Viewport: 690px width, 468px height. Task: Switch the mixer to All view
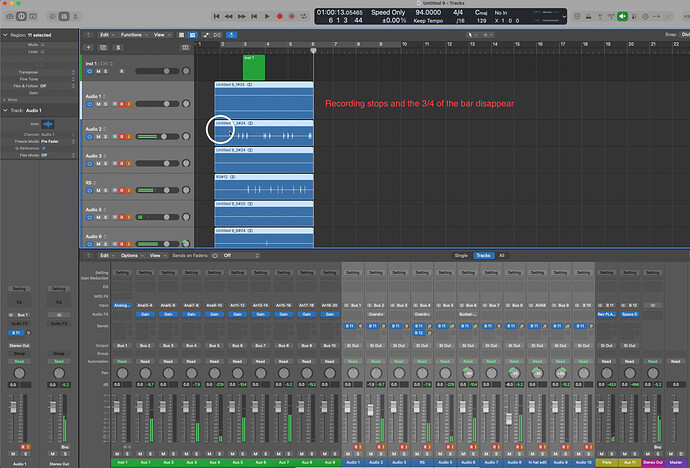[501, 256]
